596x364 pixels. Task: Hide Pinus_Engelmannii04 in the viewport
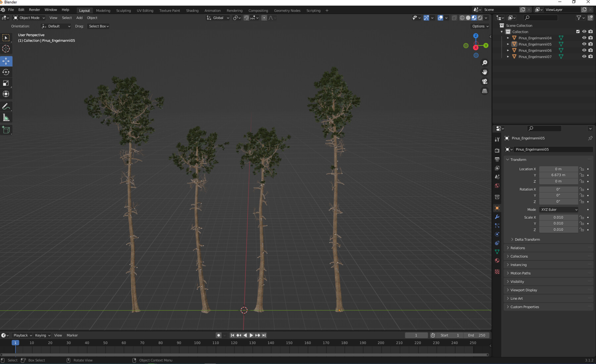pyautogui.click(x=584, y=38)
